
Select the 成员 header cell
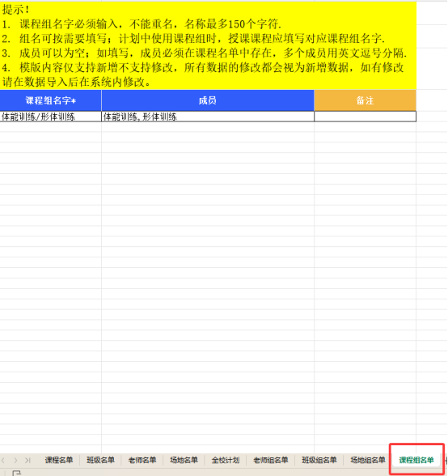(x=208, y=100)
